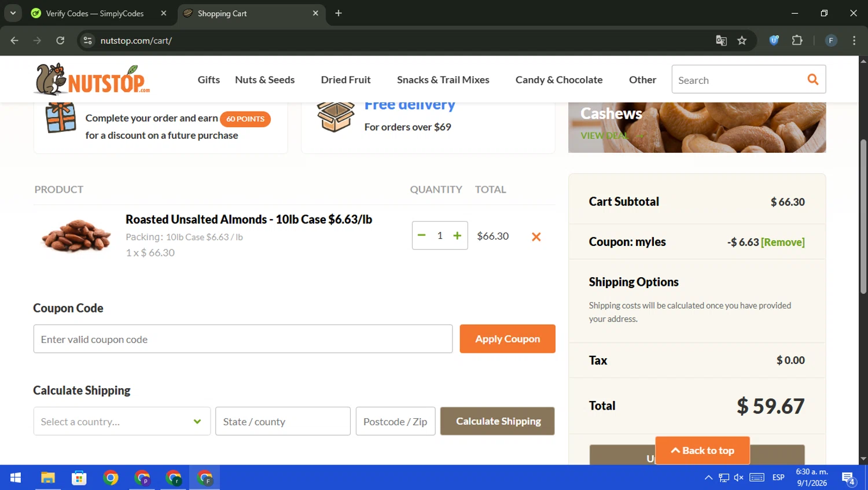Open a new browser tab
This screenshot has height=490, width=868.
pyautogui.click(x=339, y=13)
